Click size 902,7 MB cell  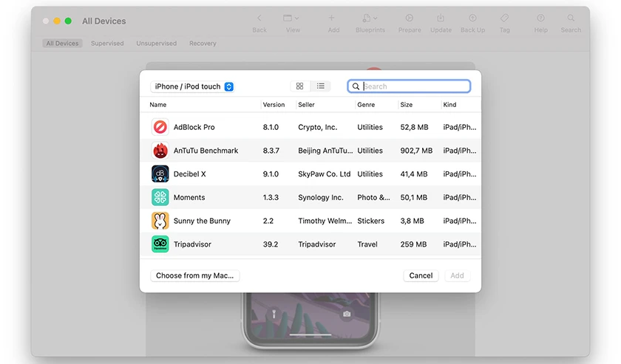point(415,151)
